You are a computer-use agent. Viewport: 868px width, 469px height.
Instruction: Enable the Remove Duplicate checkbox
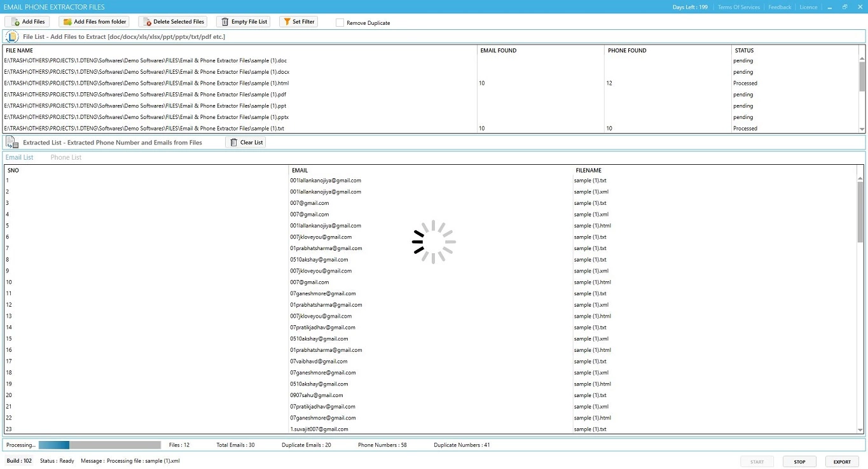point(340,23)
